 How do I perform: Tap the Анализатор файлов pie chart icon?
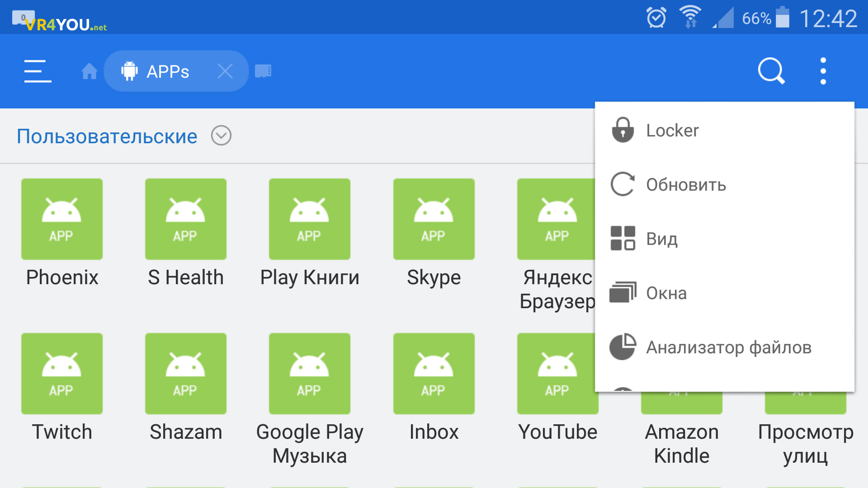click(x=623, y=347)
